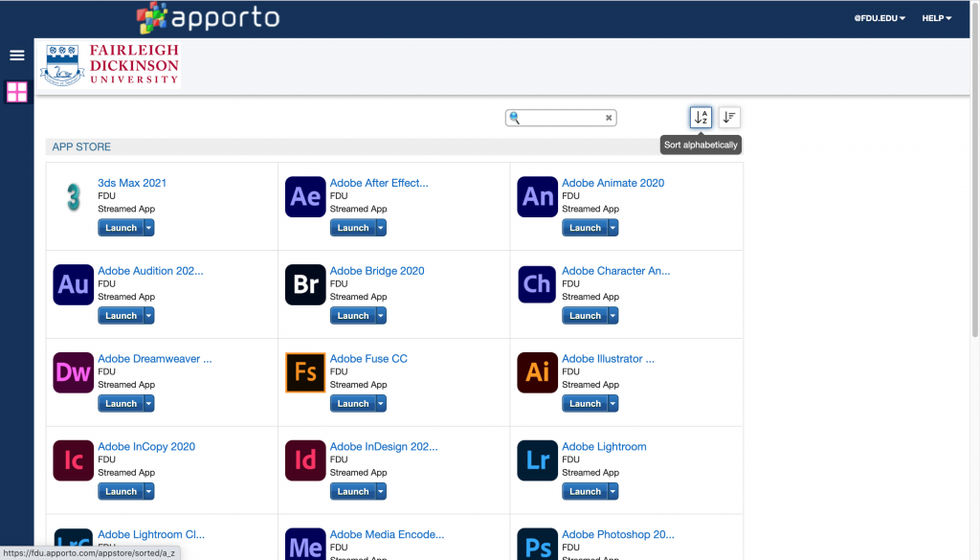Click the Adobe Media Encoder Me icon
980x560 pixels.
[305, 544]
